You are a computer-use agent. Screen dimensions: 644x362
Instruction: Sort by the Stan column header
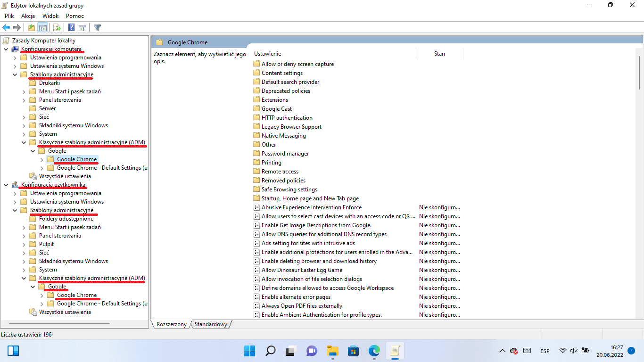click(x=439, y=54)
